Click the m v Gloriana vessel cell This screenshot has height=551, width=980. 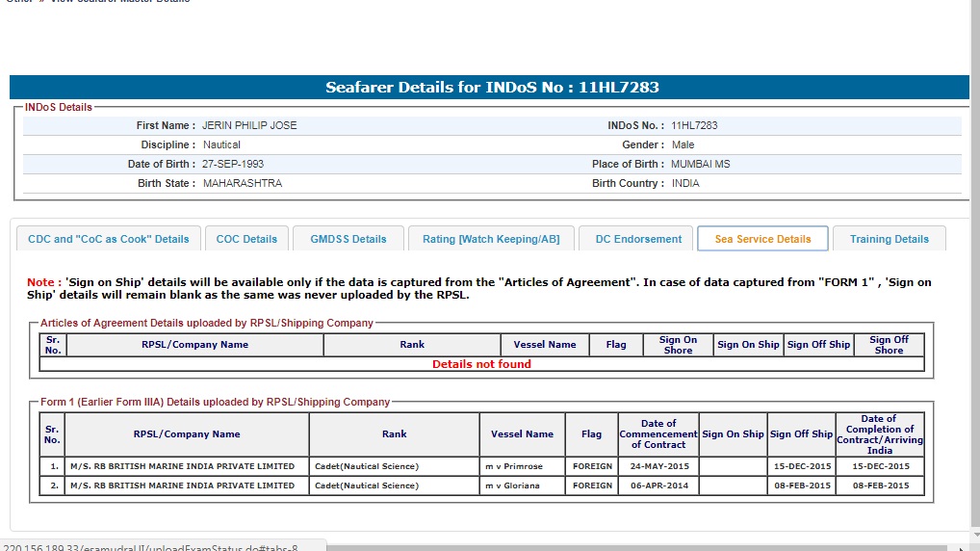click(x=522, y=485)
